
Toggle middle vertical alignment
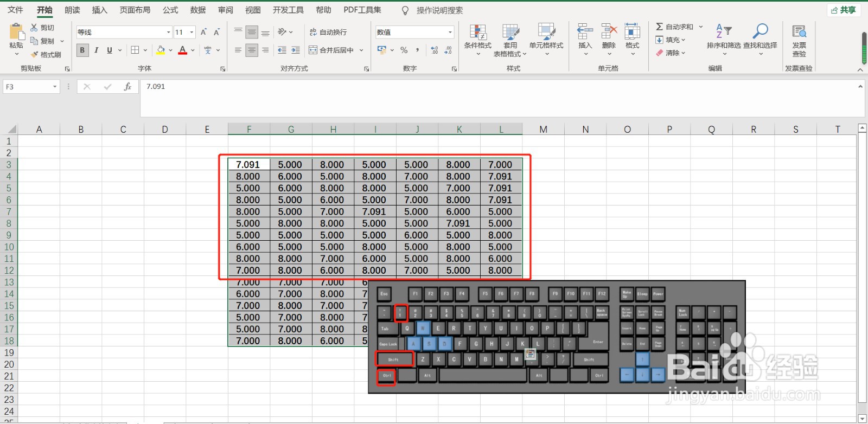252,33
